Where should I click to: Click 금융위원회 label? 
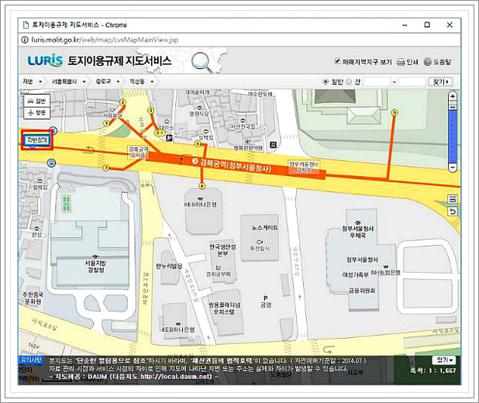tap(362, 291)
